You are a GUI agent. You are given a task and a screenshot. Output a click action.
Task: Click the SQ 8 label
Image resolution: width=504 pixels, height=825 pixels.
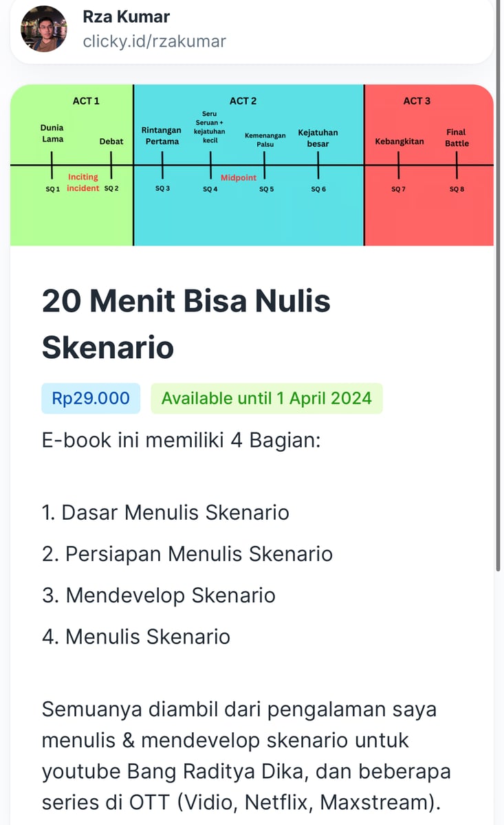(456, 188)
